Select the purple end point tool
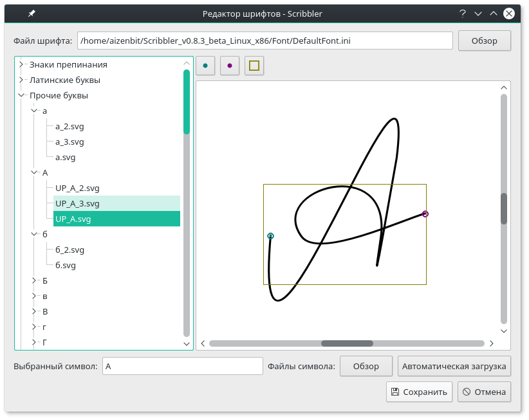The width and height of the screenshot is (529, 420). point(230,66)
